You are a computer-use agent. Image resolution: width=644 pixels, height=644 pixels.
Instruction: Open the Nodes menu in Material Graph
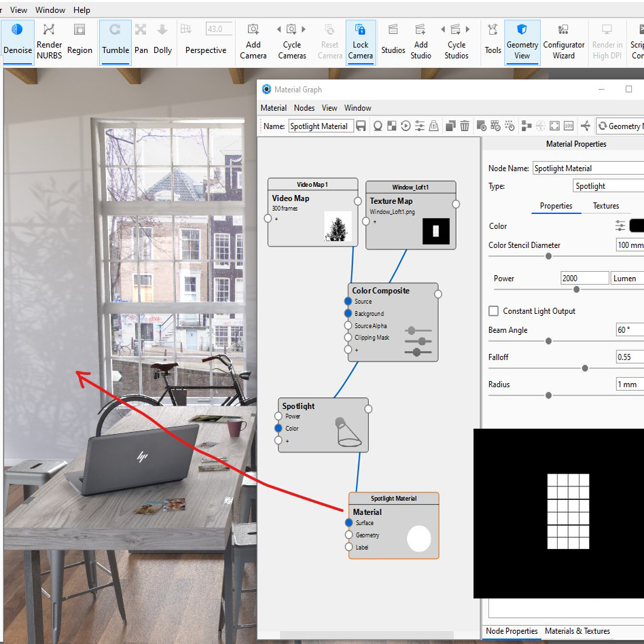[304, 108]
